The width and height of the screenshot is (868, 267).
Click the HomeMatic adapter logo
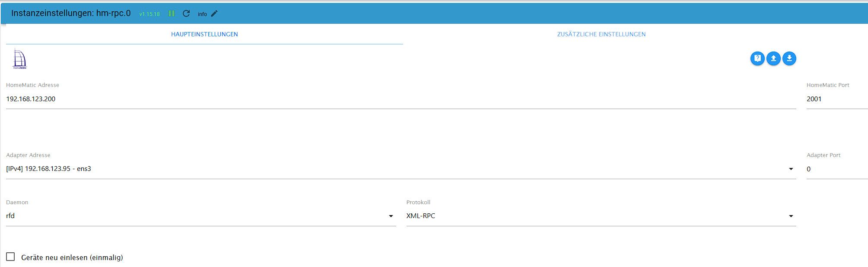pos(19,59)
